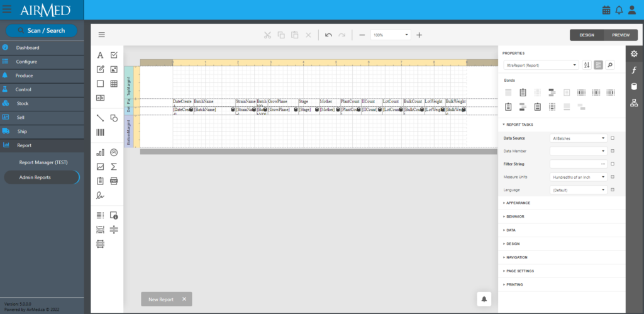Choose the Picture Box control icon
The width and height of the screenshot is (644, 314).
[x=114, y=69]
